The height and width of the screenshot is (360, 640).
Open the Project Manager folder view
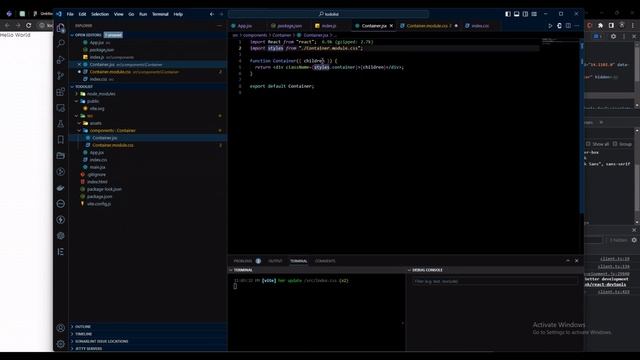pyautogui.click(x=61, y=156)
